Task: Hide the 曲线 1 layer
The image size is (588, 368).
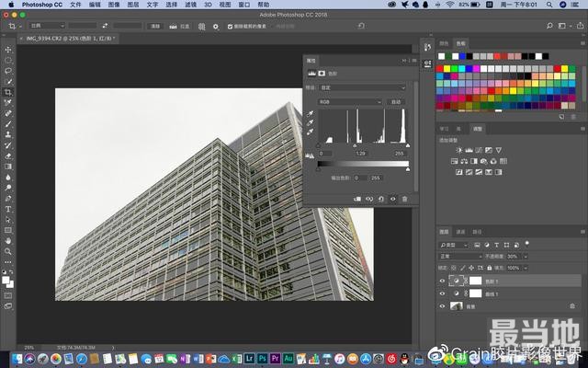Action: pos(442,293)
